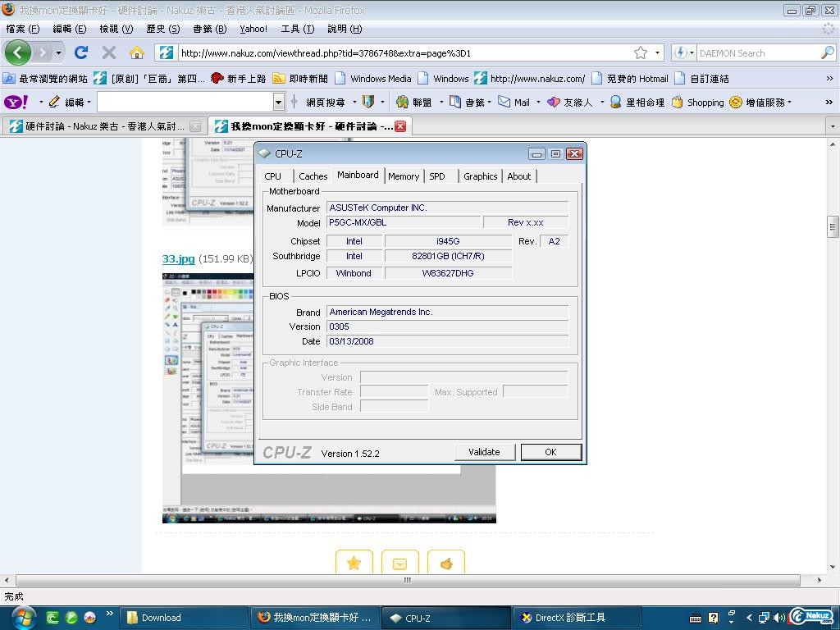Open the Windows Start orb
The height and width of the screenshot is (630, 840).
click(21, 617)
